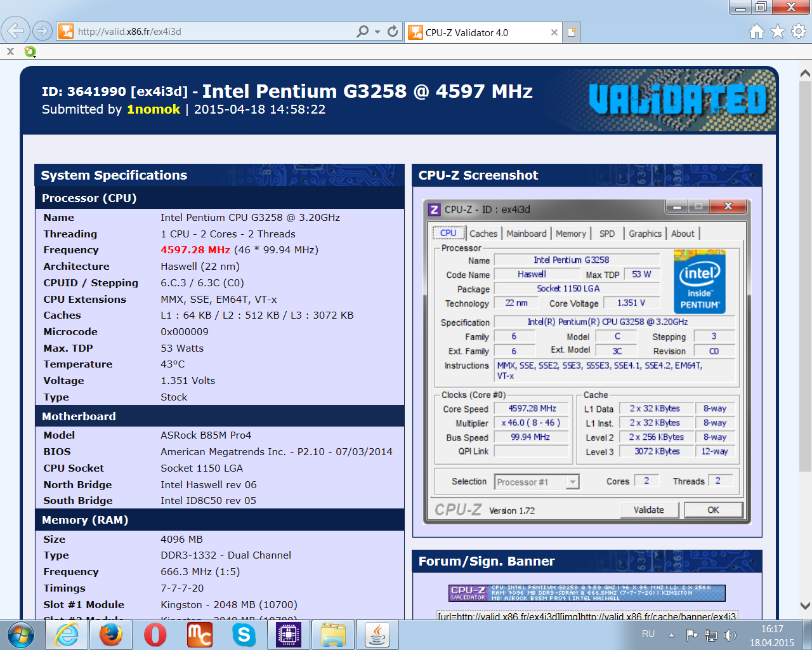Viewport: 812px width, 650px height.
Task: Click the 'Intel Pentium CPU G3258 @ 3.20GHz' name value
Action: pos(251,217)
